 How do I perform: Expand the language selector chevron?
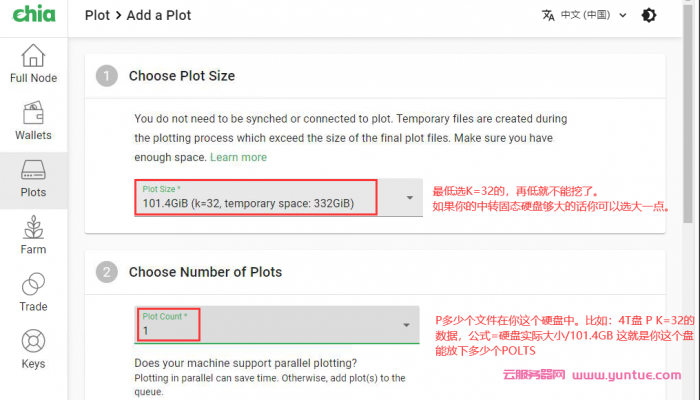click(623, 15)
